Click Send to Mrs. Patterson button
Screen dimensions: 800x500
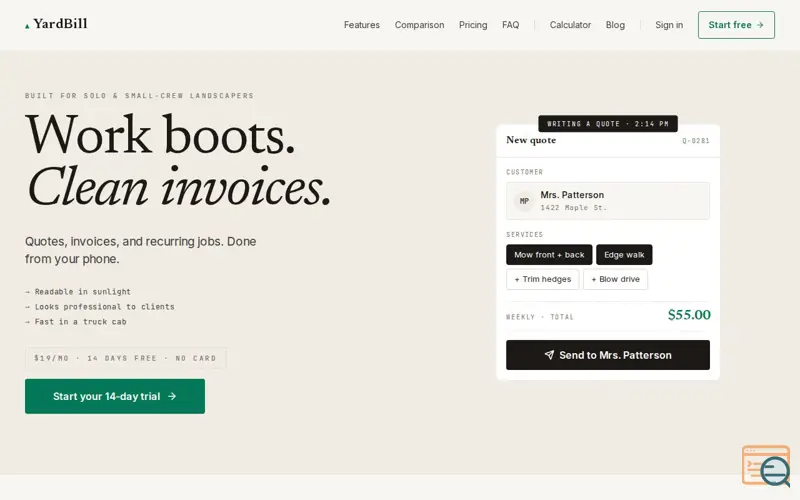pyautogui.click(x=608, y=355)
